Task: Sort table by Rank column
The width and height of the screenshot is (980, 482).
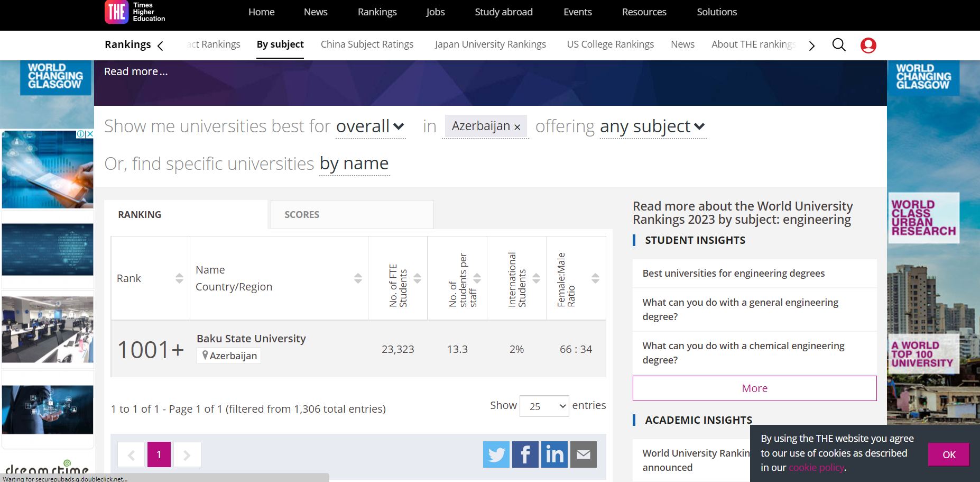Action: (x=179, y=278)
